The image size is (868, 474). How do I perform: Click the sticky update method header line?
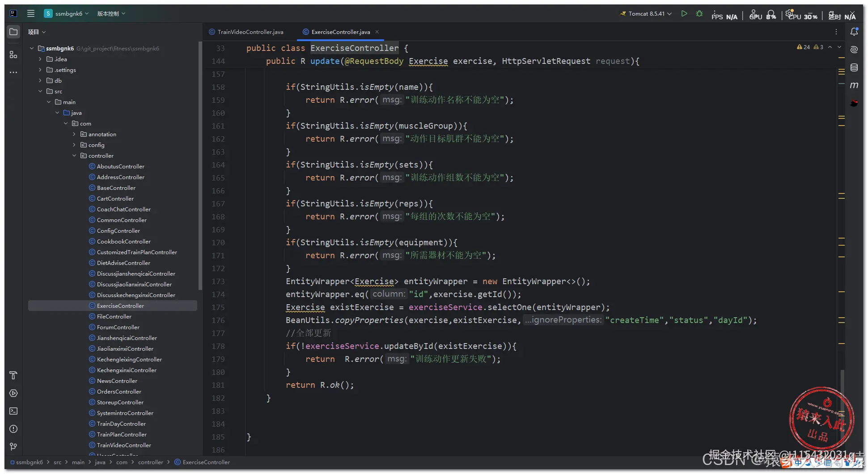[453, 61]
